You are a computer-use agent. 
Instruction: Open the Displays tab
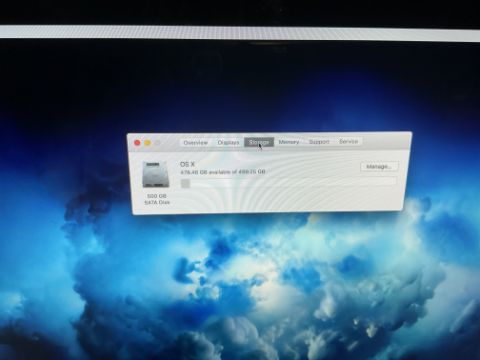coord(228,142)
